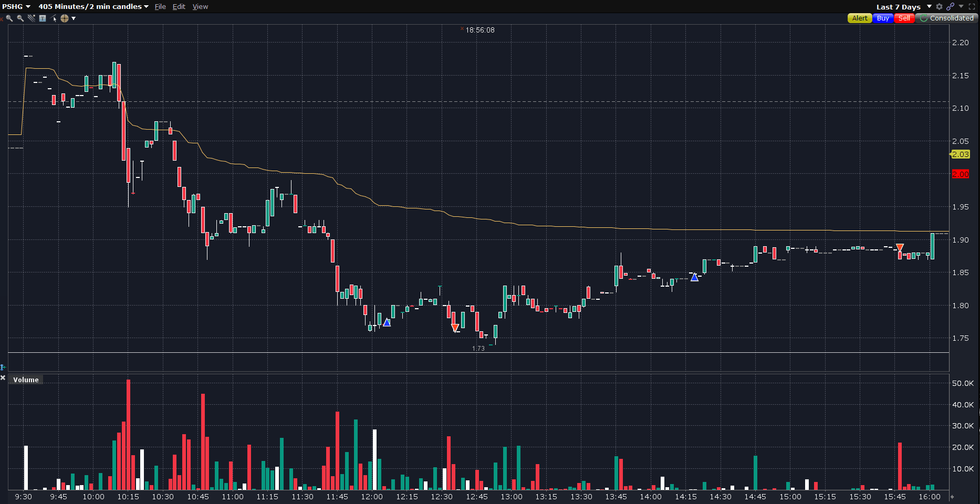Click the zoom in magnifier icon

(x=9, y=18)
